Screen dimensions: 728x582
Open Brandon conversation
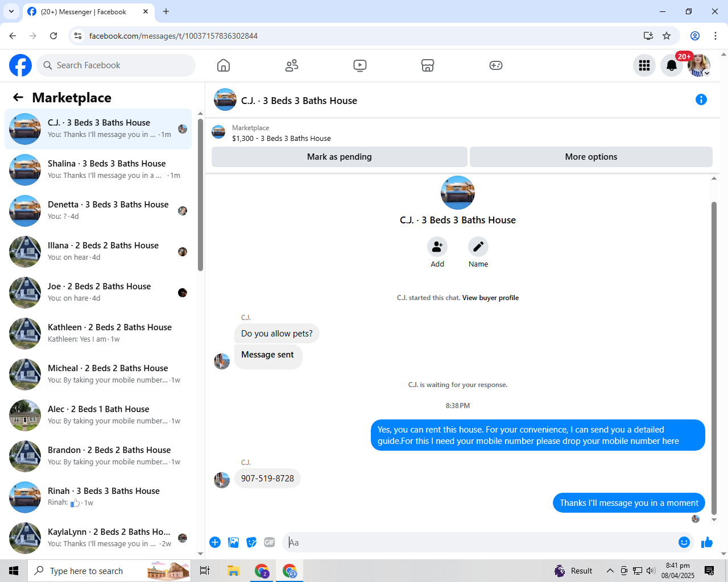tap(98, 456)
